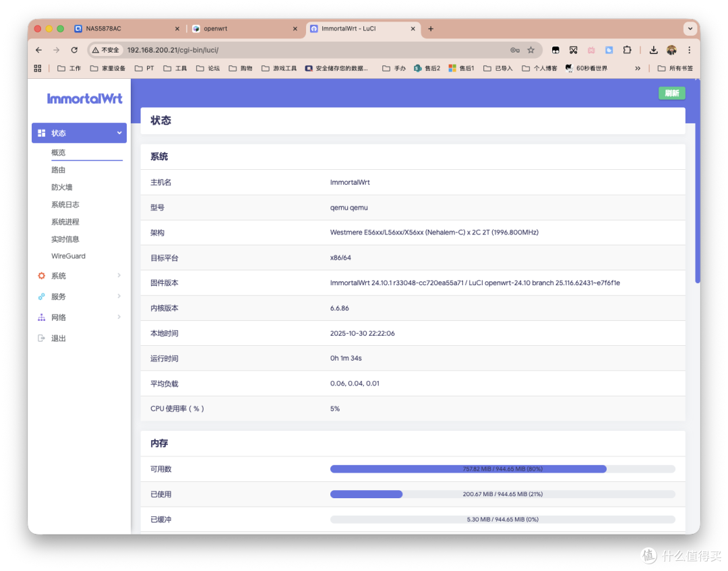Viewport: 728px width, 571px height.
Task: Open the 家里设备 bookmark folder
Action: [108, 68]
